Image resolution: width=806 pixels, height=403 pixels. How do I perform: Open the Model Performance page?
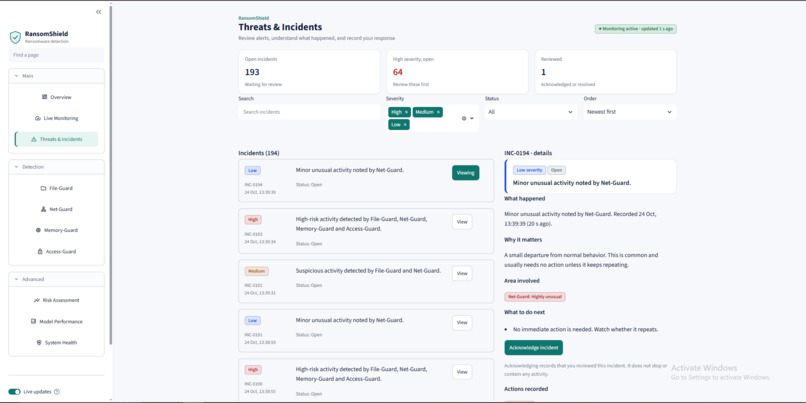coord(57,321)
